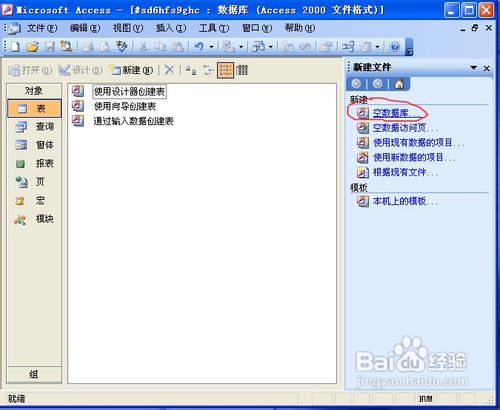Click the 组 bar at bottom

click(x=34, y=374)
